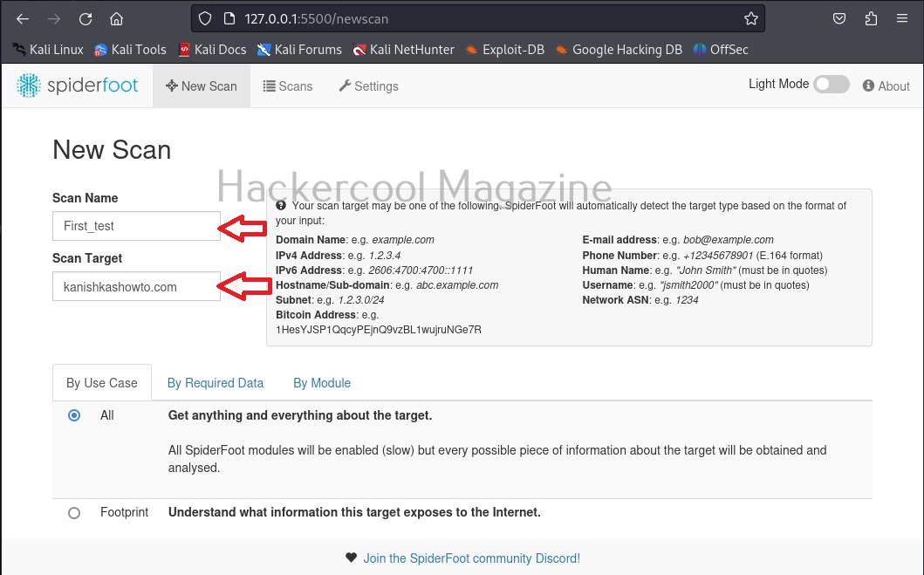924x575 pixels.
Task: Switch to the By Module tab
Action: click(x=322, y=383)
